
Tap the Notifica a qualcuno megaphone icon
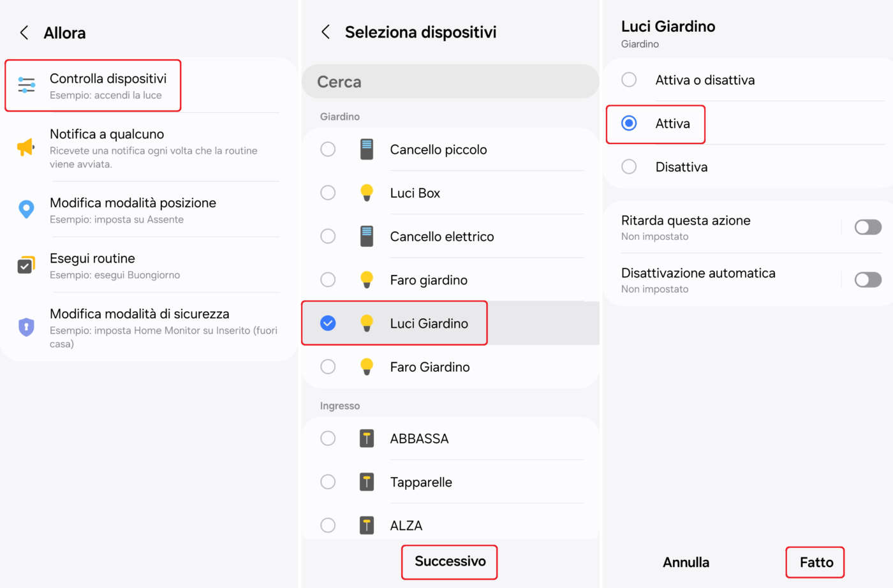coord(26,147)
